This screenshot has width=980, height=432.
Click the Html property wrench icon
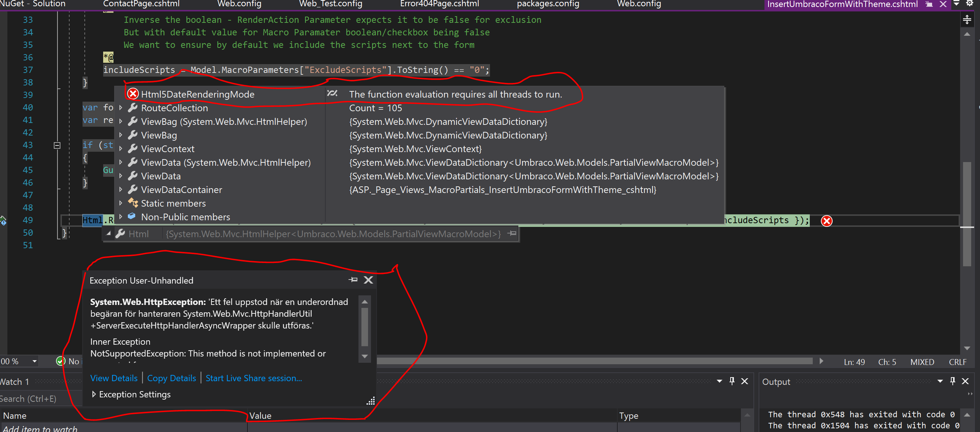pos(120,233)
